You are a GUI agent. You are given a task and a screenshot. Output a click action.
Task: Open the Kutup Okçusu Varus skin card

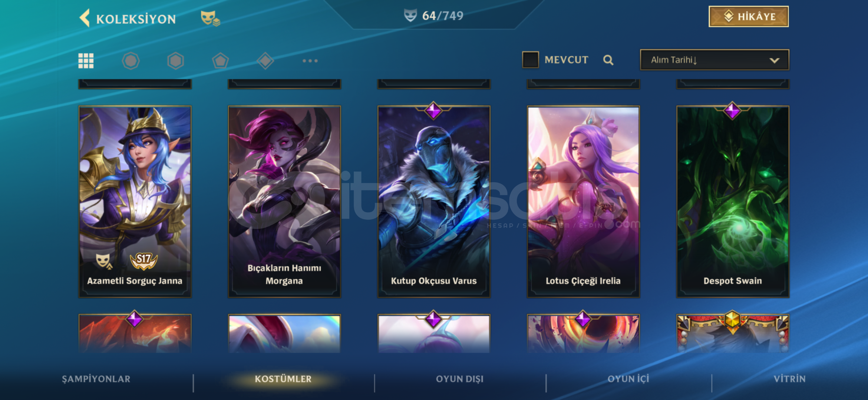(434, 201)
